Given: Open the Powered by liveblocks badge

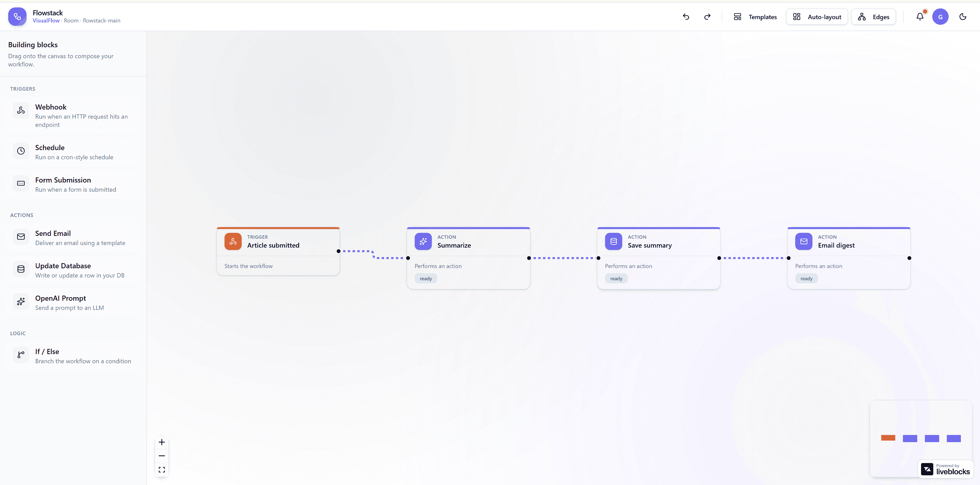Looking at the screenshot, I should tap(945, 469).
